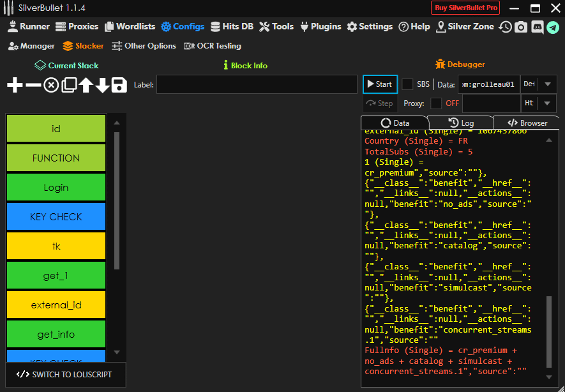Select the Login block

click(56, 187)
